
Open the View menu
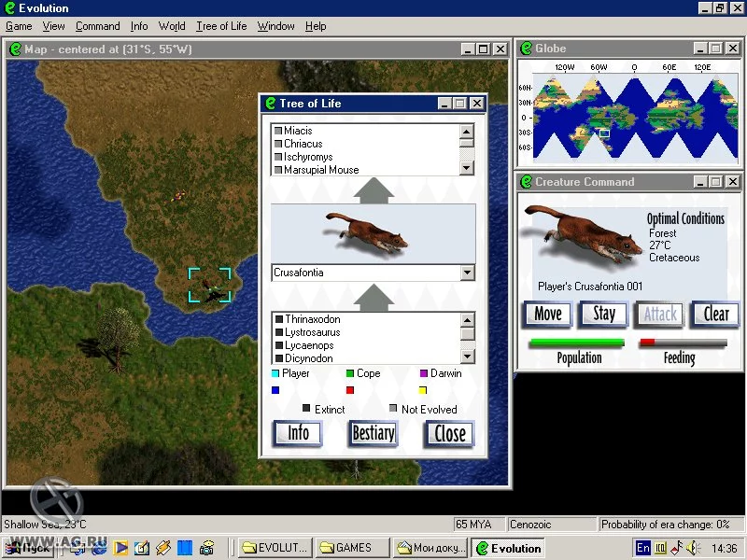coord(53,26)
